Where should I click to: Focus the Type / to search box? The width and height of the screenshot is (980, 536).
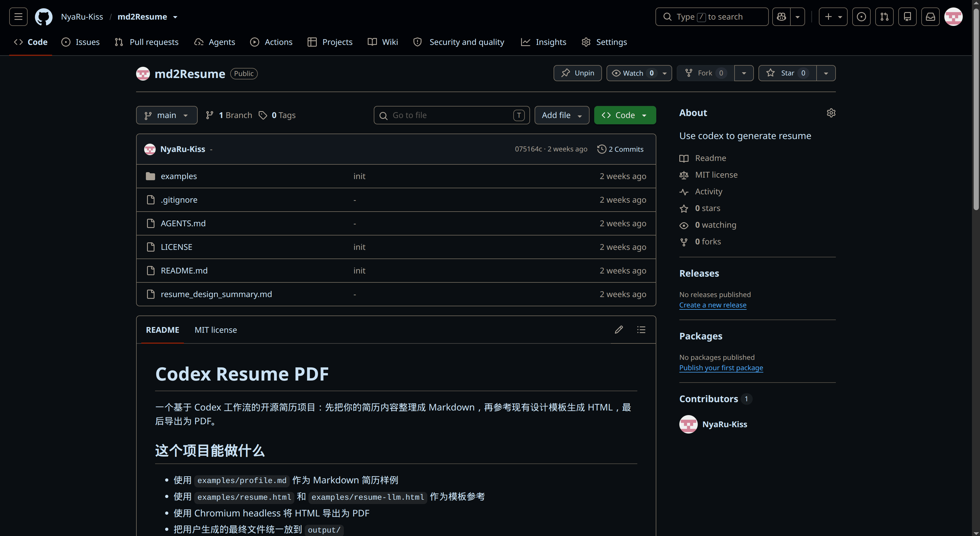(712, 17)
